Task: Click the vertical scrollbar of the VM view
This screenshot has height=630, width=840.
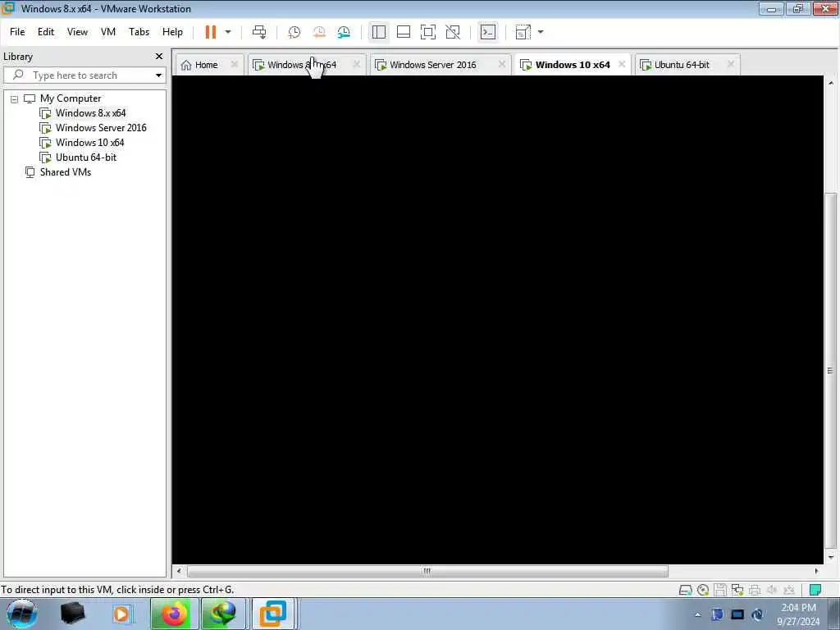Action: pos(830,370)
